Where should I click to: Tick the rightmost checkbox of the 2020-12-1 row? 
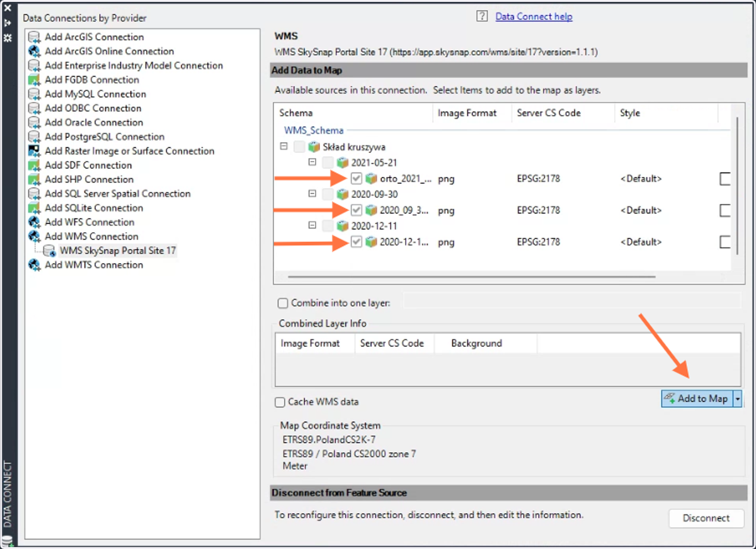(725, 242)
